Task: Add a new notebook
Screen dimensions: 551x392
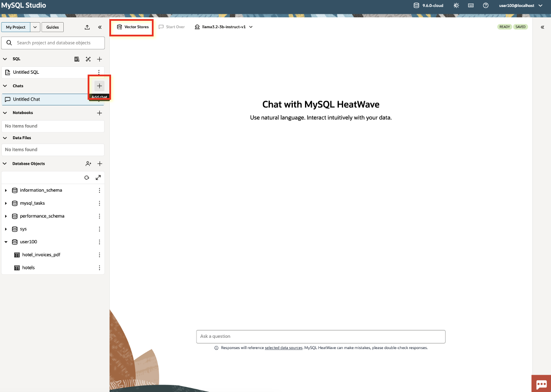Action: [x=99, y=113]
